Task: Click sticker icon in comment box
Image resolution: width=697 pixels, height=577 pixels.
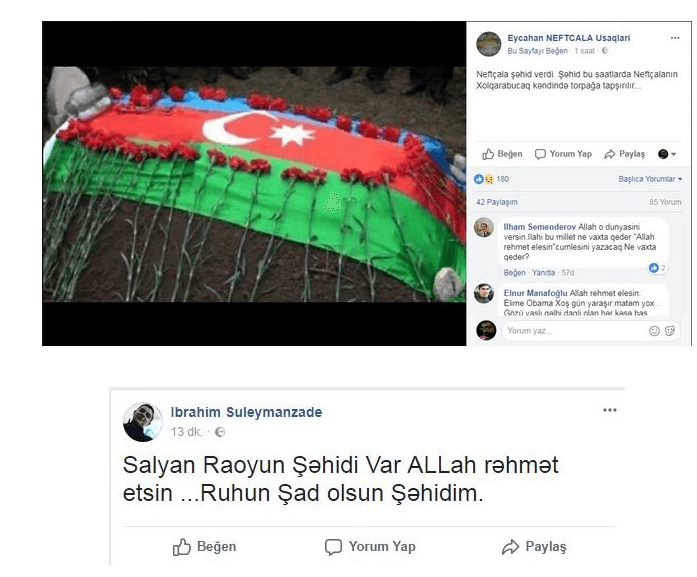Action: pyautogui.click(x=670, y=331)
